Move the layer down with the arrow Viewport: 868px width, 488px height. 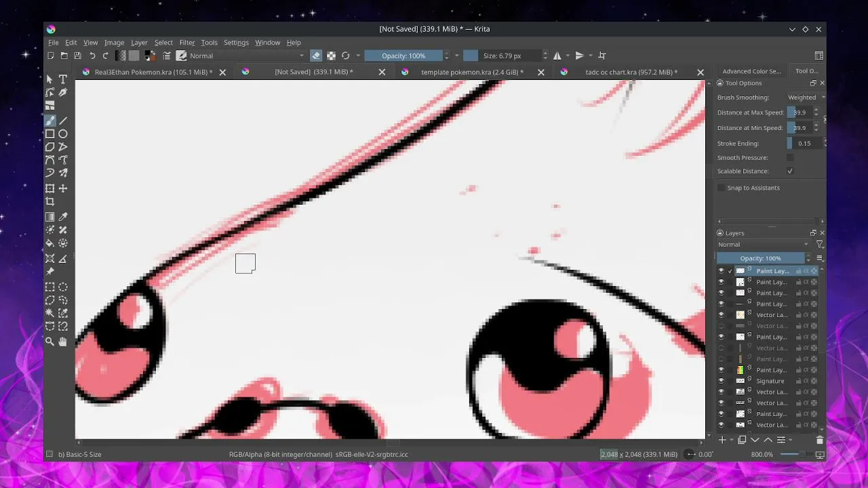tap(755, 440)
